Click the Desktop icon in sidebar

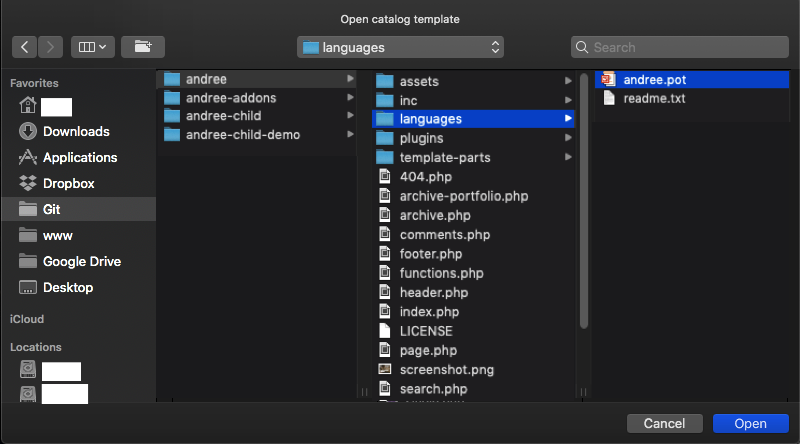[x=28, y=287]
